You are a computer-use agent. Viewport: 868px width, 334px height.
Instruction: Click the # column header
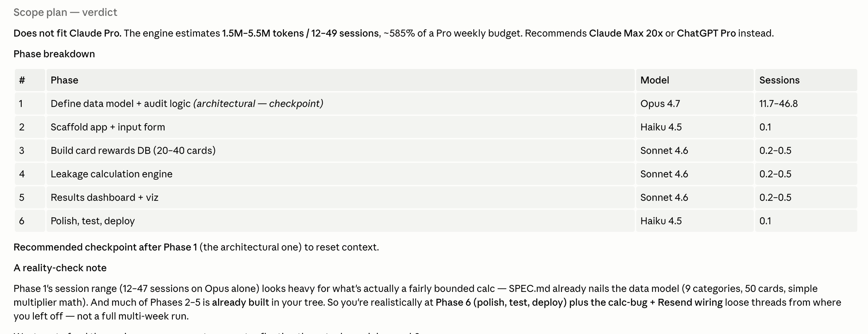[x=30, y=80]
